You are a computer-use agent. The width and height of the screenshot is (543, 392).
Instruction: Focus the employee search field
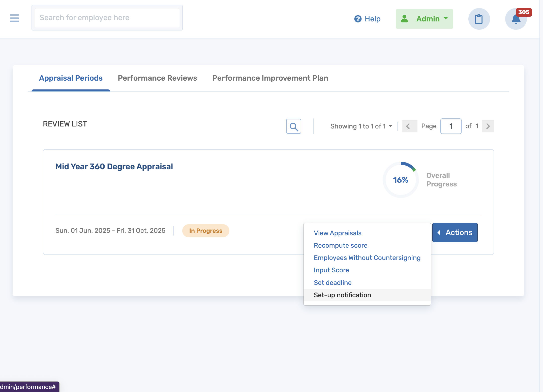[x=107, y=18]
